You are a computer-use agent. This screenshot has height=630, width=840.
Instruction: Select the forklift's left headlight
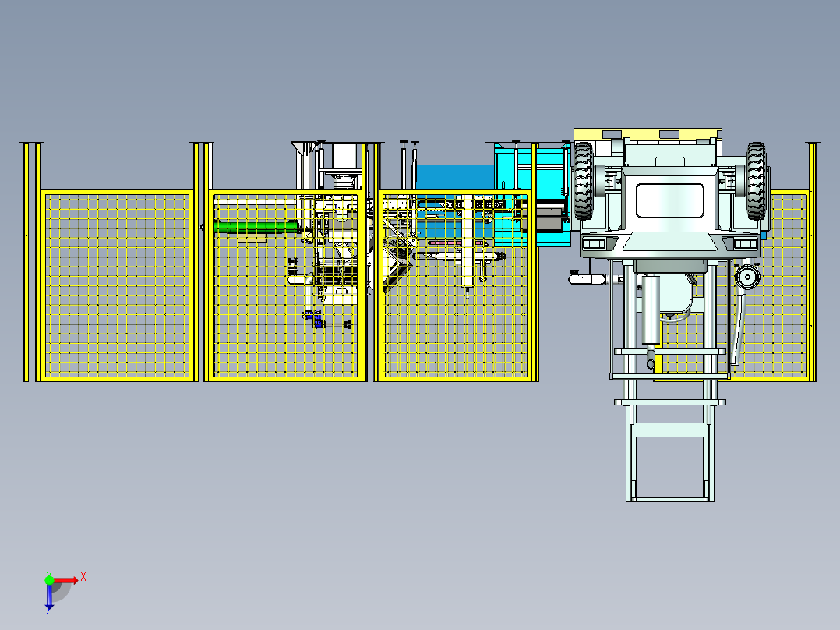click(x=593, y=244)
